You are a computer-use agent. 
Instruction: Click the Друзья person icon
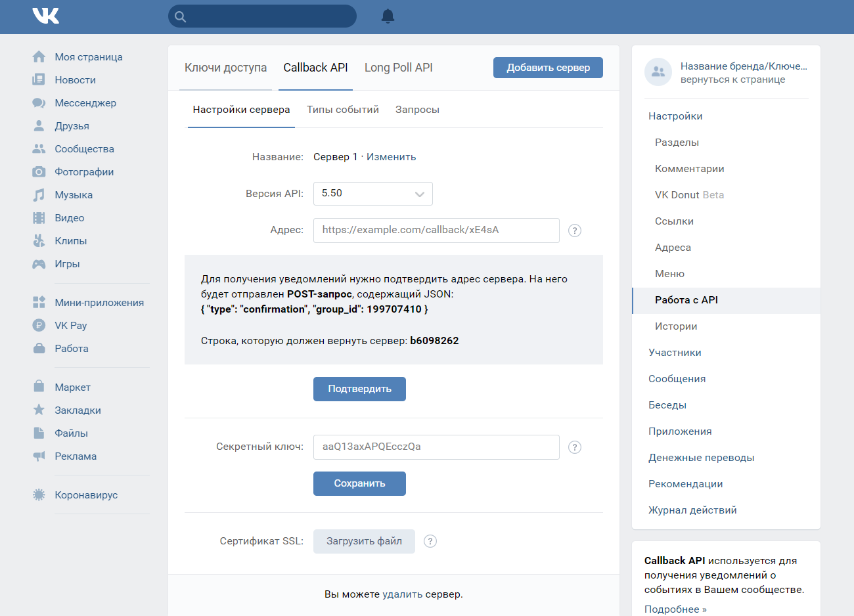[x=39, y=126]
